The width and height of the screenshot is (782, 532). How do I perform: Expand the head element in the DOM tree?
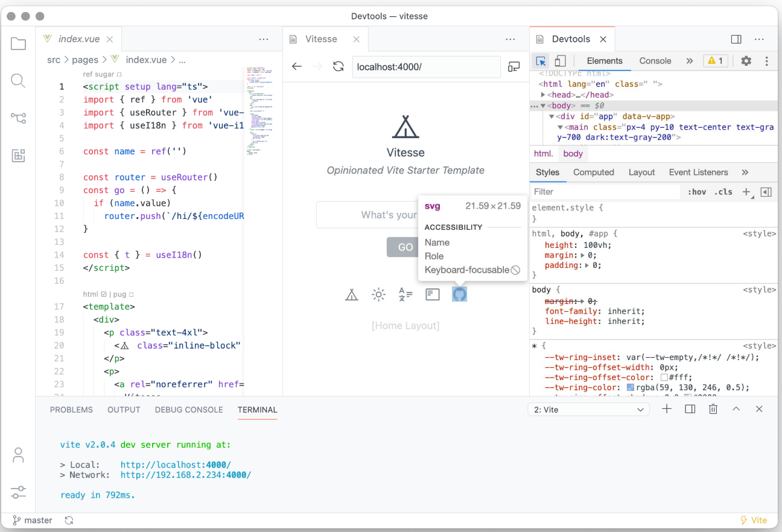tap(544, 95)
